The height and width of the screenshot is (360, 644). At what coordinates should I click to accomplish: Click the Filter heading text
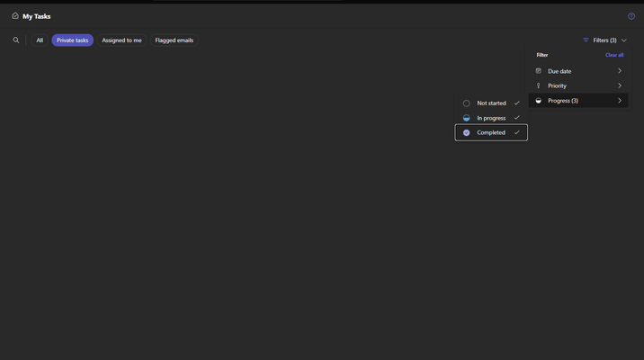pos(542,55)
